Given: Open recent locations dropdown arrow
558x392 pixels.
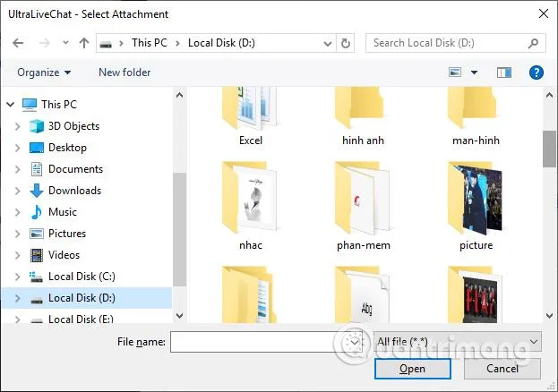Looking at the screenshot, I should click(x=65, y=43).
